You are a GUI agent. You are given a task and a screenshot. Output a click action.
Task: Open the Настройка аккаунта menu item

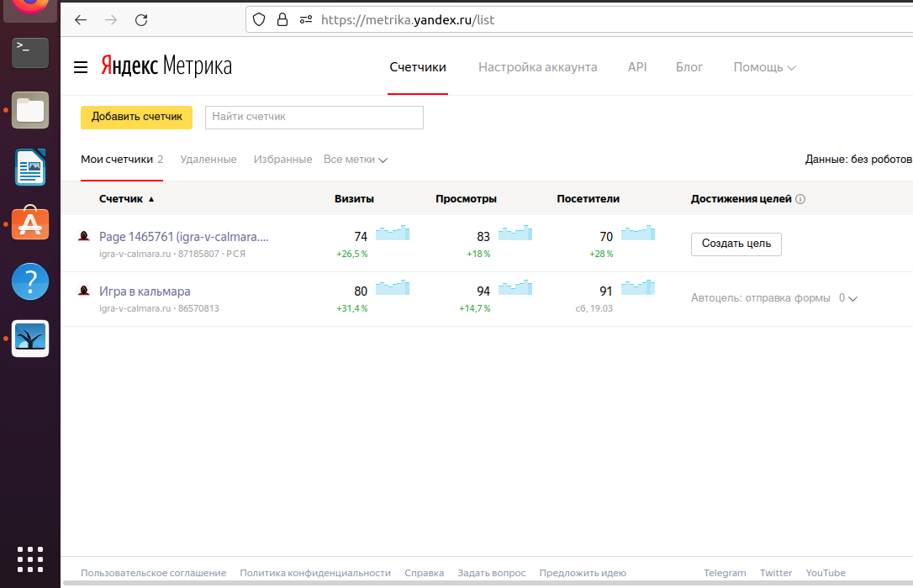point(537,67)
